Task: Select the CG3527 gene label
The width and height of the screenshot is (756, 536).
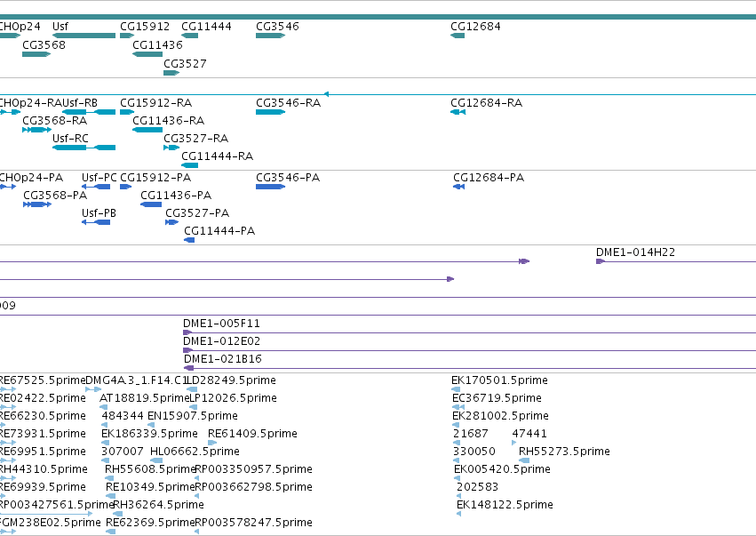Action: point(185,64)
